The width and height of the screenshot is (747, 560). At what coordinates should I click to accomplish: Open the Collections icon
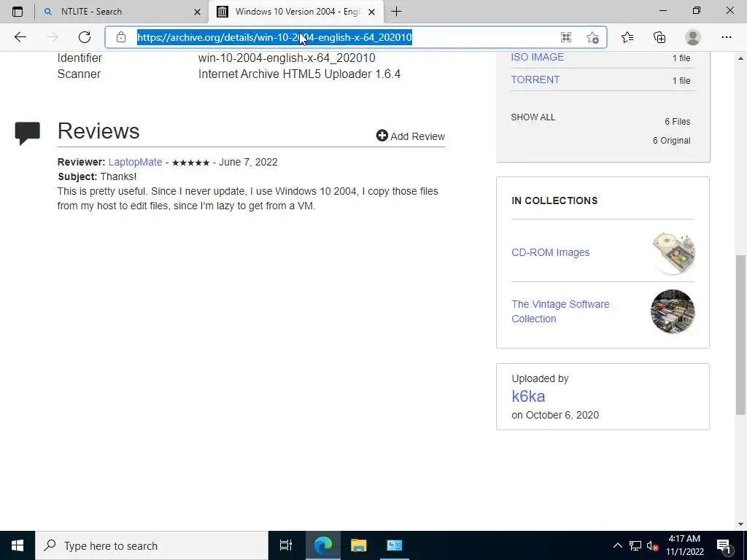[x=659, y=37]
